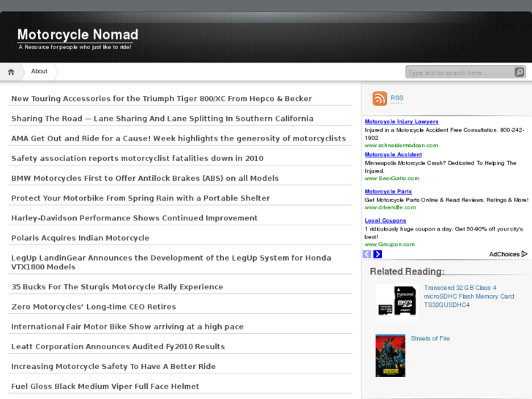Open Portable Shelter spring rain article

(141, 198)
